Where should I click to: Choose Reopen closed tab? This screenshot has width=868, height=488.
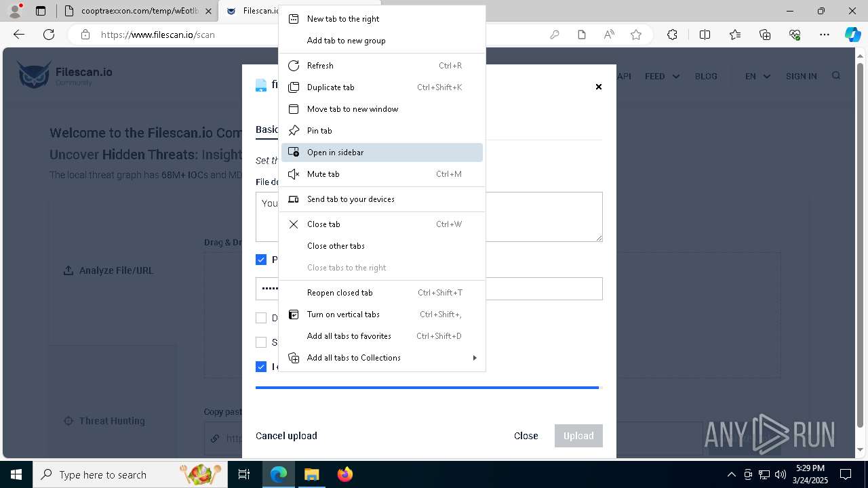(x=382, y=293)
